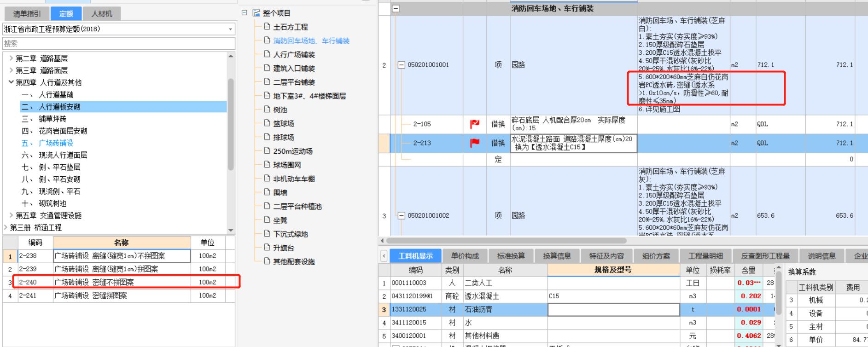Click the 250m运动场 document icon
This screenshot has width=868, height=347.
point(267,151)
